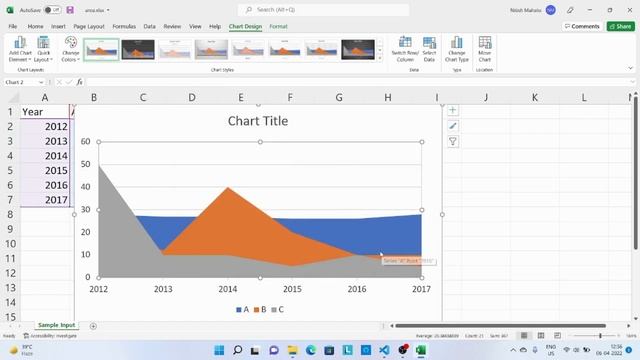Show hidden system tray icons

coord(513,350)
